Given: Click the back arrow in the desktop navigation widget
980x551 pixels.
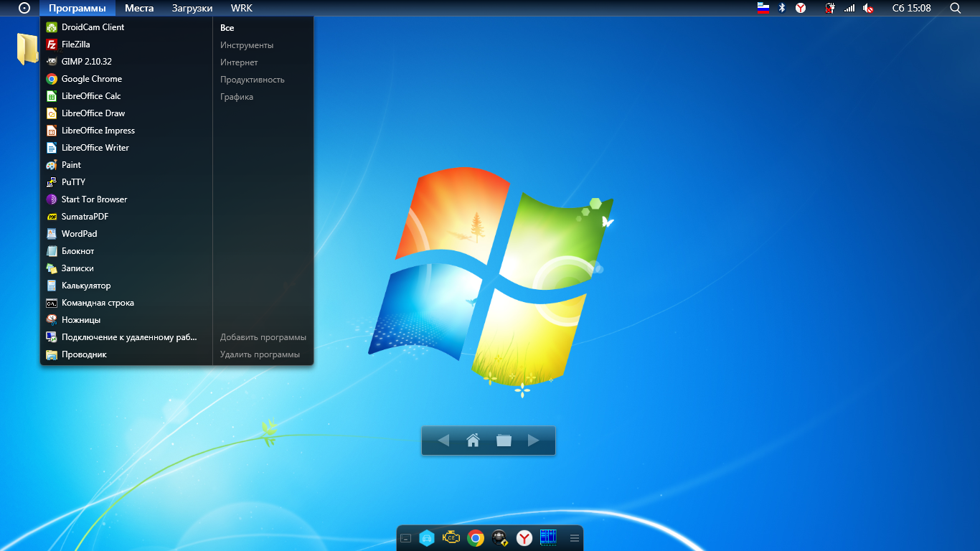Looking at the screenshot, I should [x=443, y=441].
